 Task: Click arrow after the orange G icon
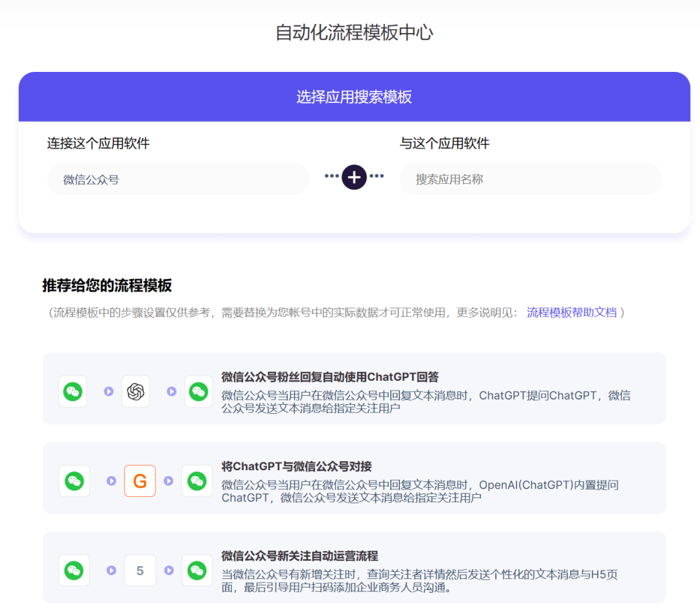tap(169, 481)
